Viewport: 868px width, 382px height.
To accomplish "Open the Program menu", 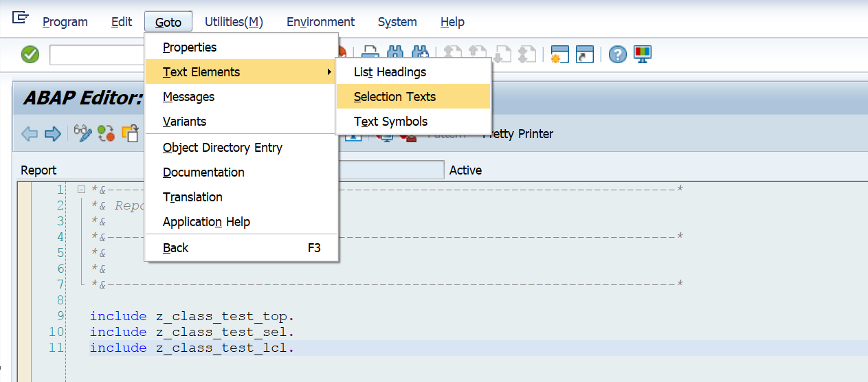I will pyautogui.click(x=65, y=22).
